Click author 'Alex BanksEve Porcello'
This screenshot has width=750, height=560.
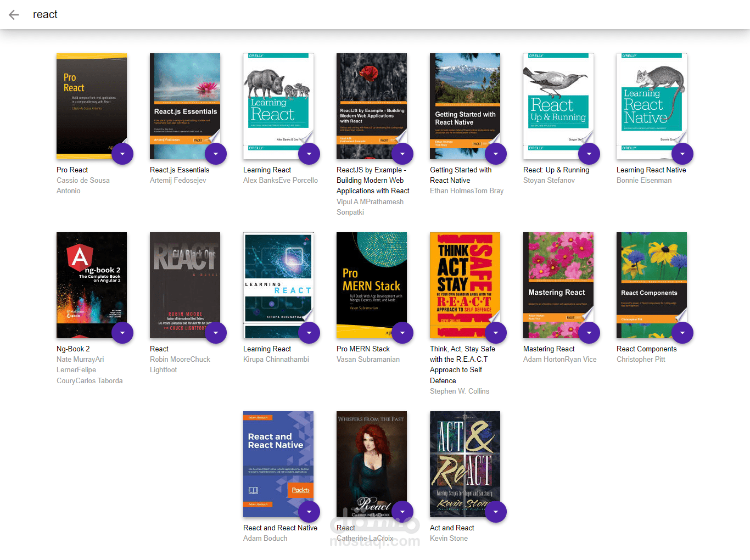point(281,181)
